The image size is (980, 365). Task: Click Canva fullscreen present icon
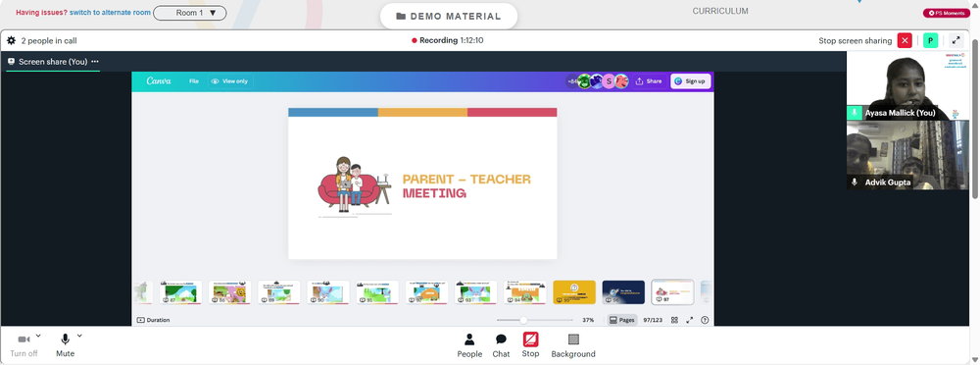coord(690,320)
